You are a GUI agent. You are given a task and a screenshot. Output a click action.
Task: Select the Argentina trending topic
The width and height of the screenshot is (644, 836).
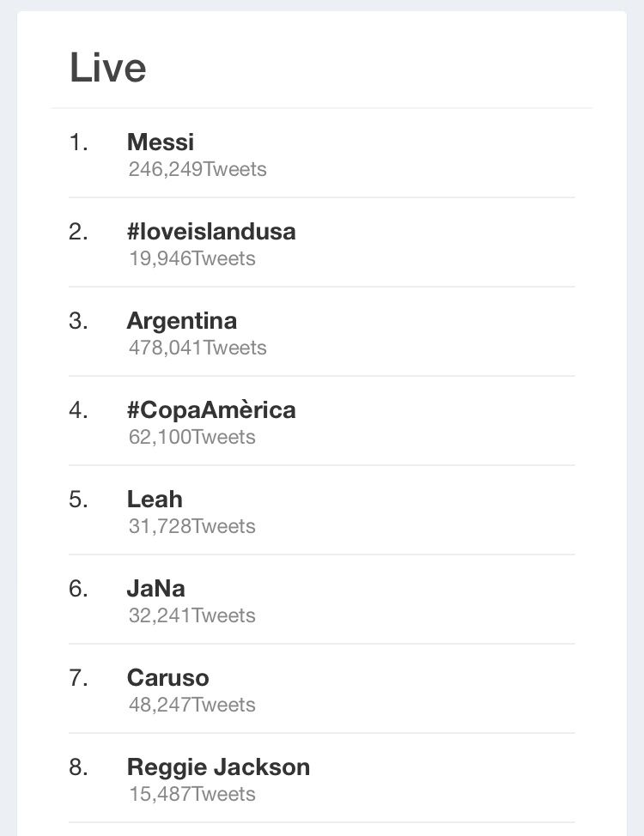click(x=182, y=321)
